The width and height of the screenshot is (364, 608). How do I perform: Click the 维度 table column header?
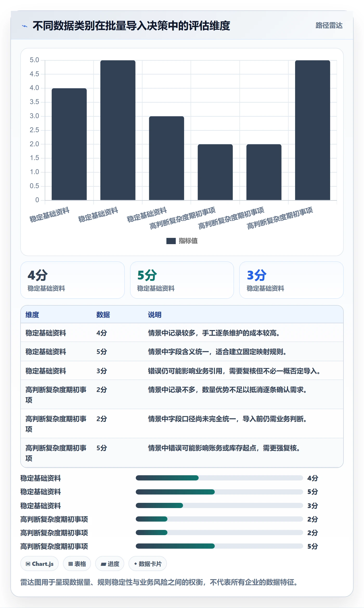[32, 315]
